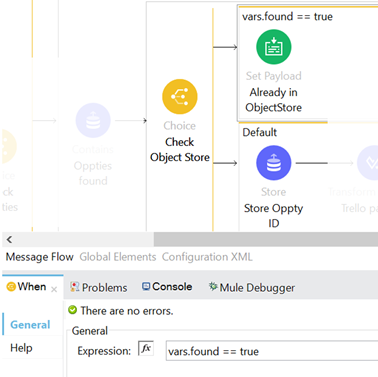
Task: Click the canvas scroll left arrow
Action: pyautogui.click(x=9, y=239)
